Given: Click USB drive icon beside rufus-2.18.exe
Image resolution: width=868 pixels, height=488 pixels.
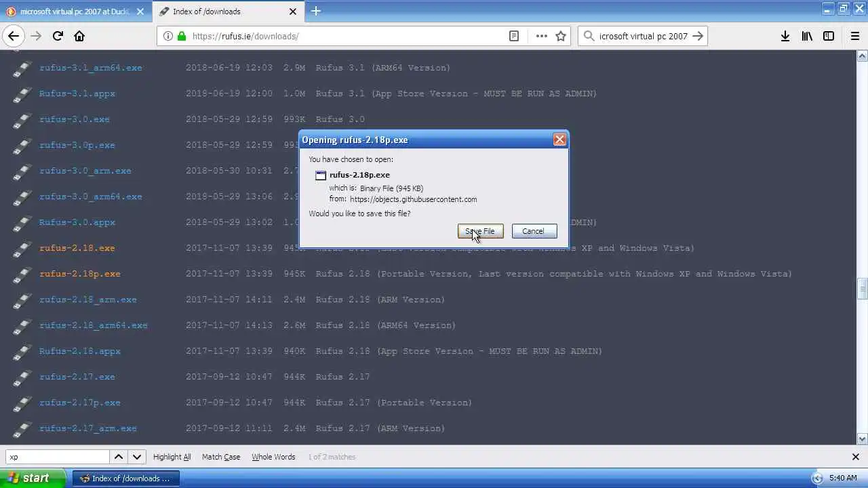Looking at the screenshot, I should tap(22, 249).
